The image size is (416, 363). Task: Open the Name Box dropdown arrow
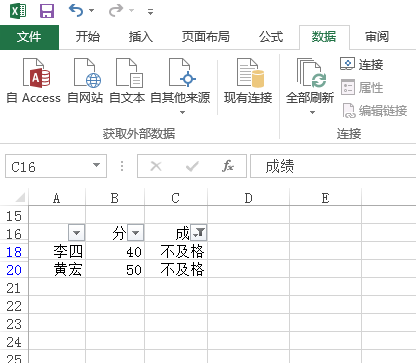pyautogui.click(x=96, y=165)
